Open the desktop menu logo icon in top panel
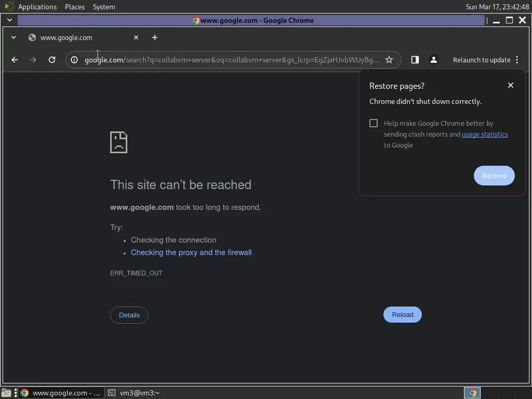The image size is (532, 399). pos(9,6)
